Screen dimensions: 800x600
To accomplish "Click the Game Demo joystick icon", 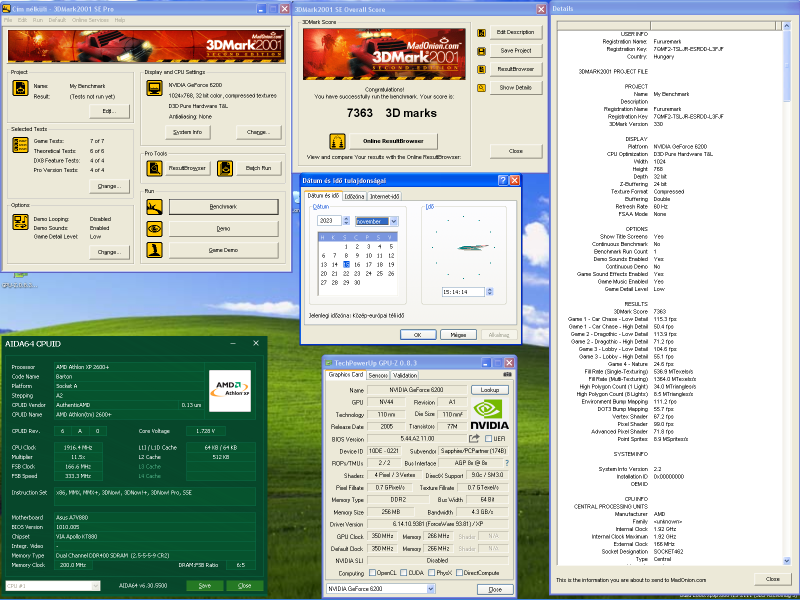I will coord(155,250).
